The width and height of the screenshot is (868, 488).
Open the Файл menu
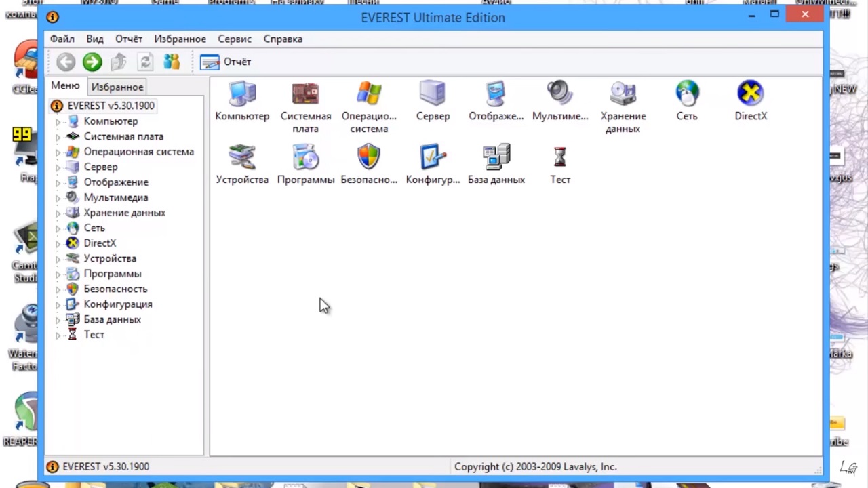click(x=62, y=39)
